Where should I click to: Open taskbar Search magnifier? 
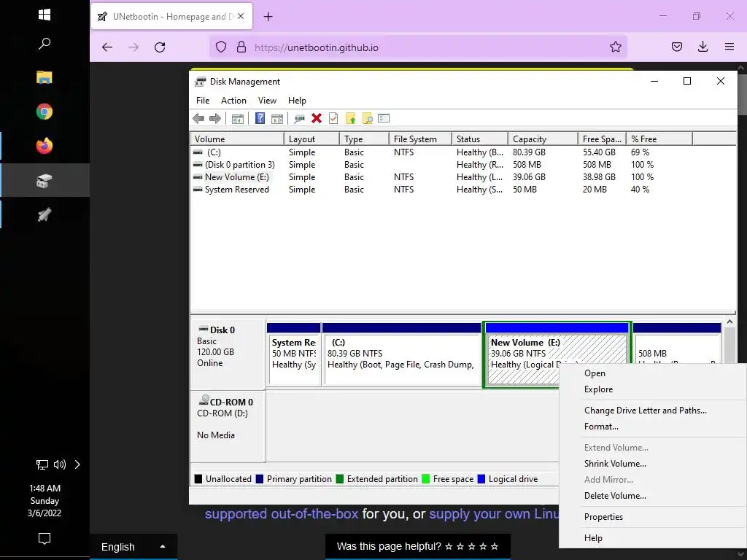tap(44, 44)
